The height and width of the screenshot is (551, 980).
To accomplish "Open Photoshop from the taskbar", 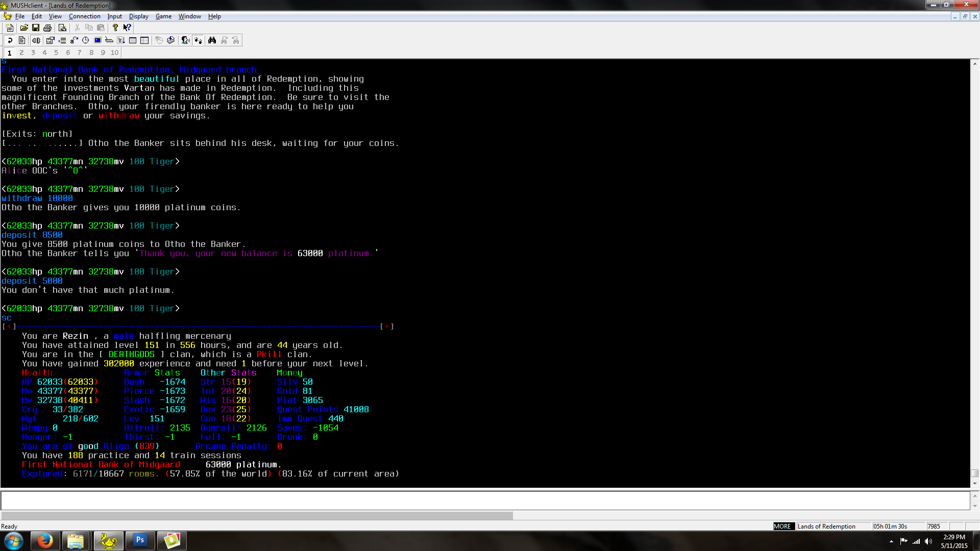I will pyautogui.click(x=140, y=540).
